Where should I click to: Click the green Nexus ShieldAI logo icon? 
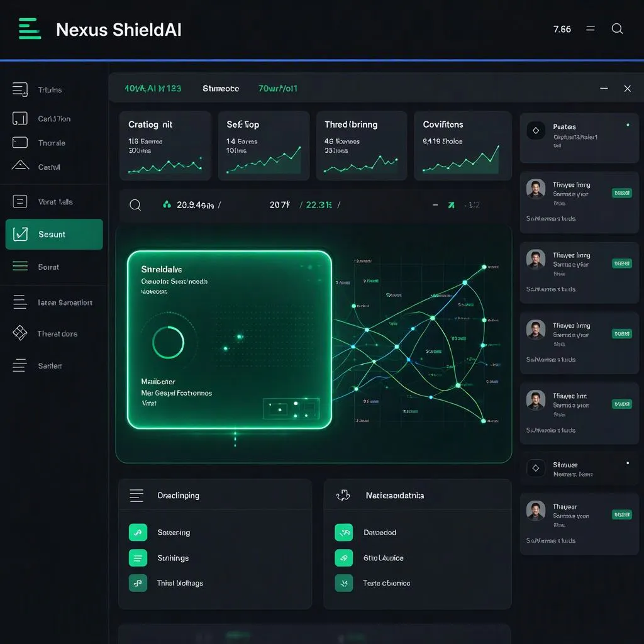pyautogui.click(x=30, y=29)
